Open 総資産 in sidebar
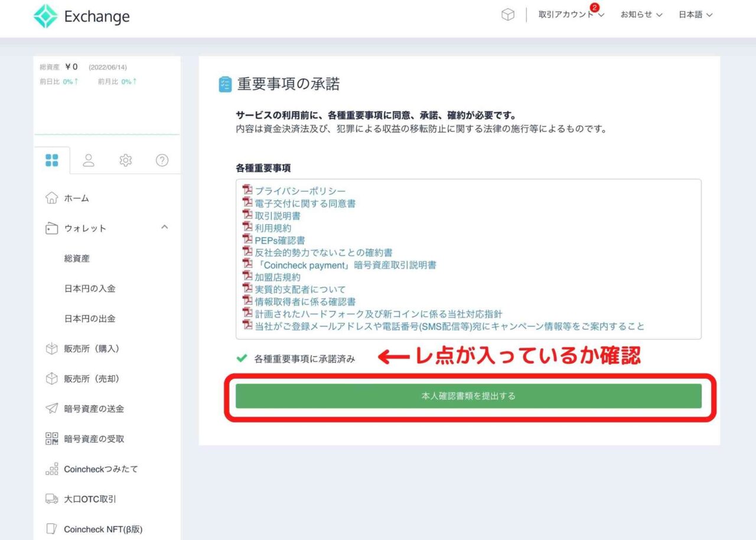Screen dimensions: 756x540 coord(77,258)
